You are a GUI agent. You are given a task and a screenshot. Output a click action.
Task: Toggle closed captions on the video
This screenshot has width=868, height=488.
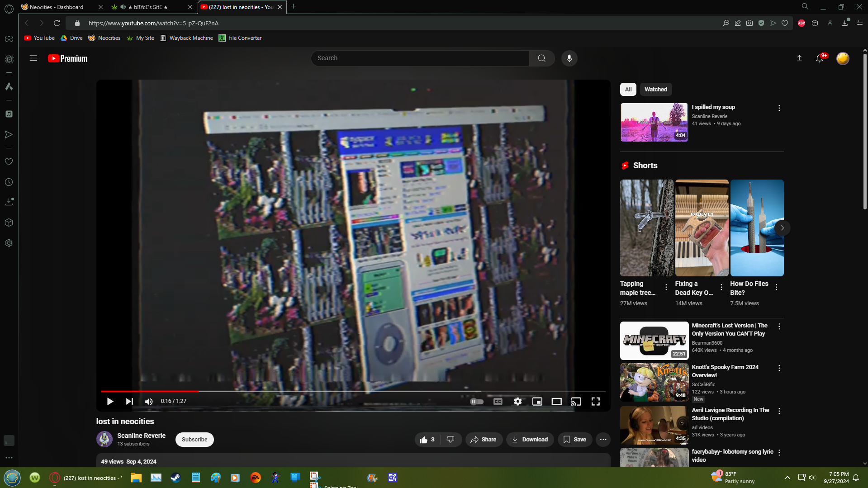pyautogui.click(x=498, y=402)
